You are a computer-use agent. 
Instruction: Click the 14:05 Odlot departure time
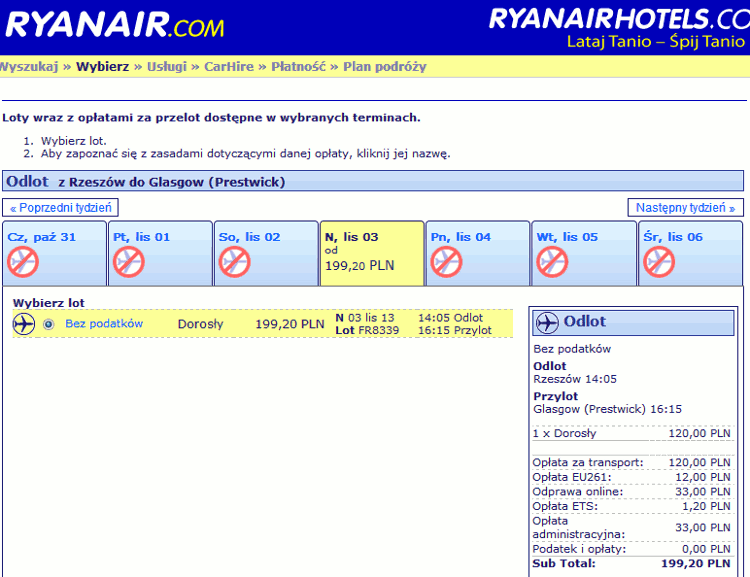[450, 318]
